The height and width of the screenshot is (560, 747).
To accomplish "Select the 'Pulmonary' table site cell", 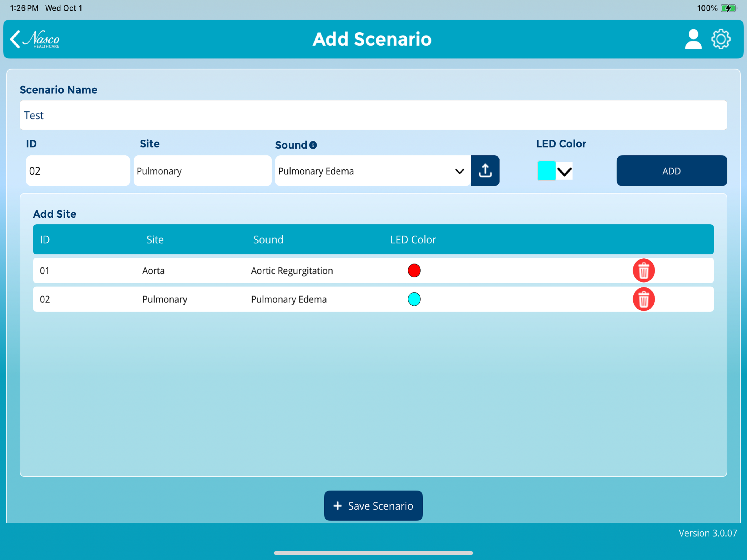I will tap(165, 299).
